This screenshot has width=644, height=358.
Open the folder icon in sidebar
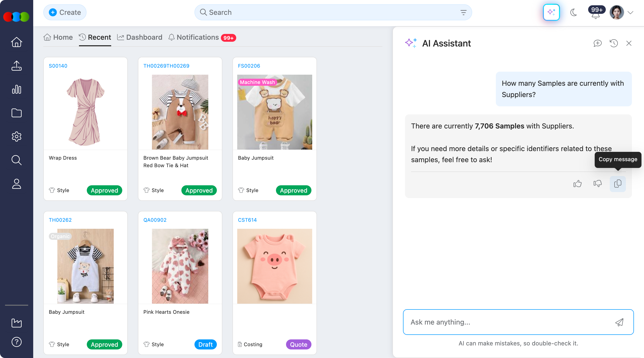point(17,113)
